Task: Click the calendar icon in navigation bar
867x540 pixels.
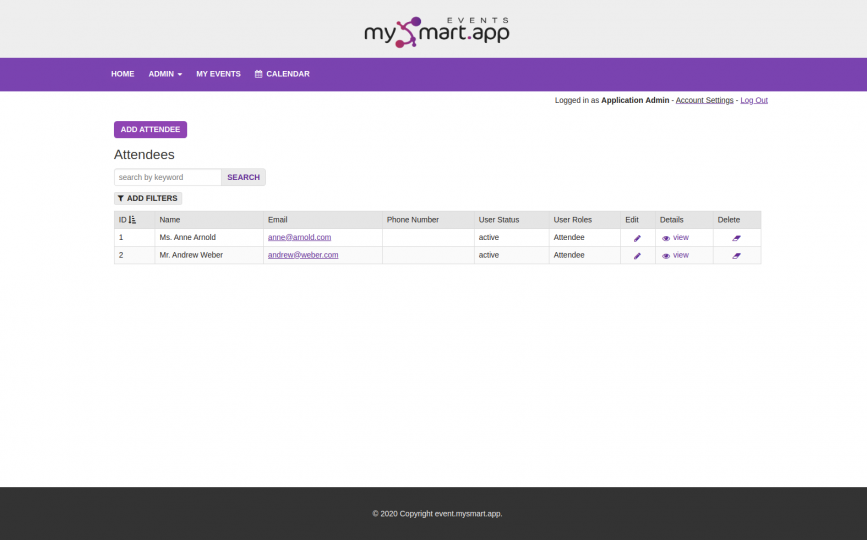Action: point(258,74)
